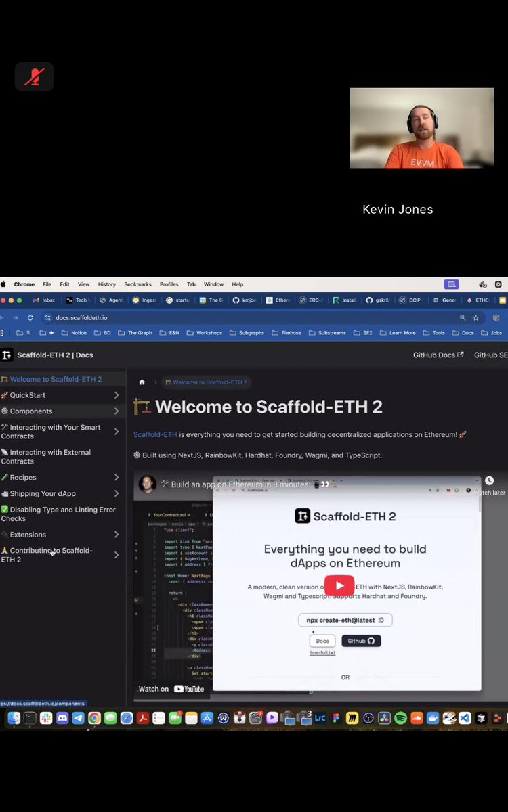This screenshot has height=812, width=508.
Task: Open the History menu
Action: point(106,284)
